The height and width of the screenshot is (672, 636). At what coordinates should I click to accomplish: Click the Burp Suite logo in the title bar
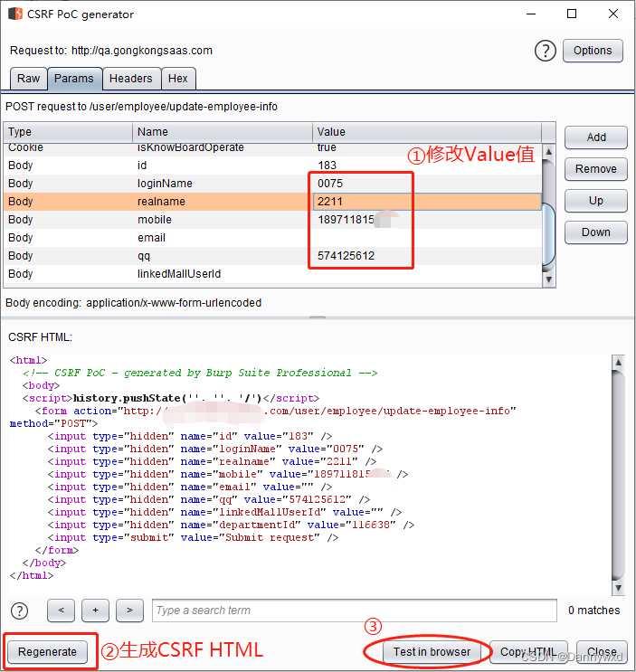coord(15,14)
